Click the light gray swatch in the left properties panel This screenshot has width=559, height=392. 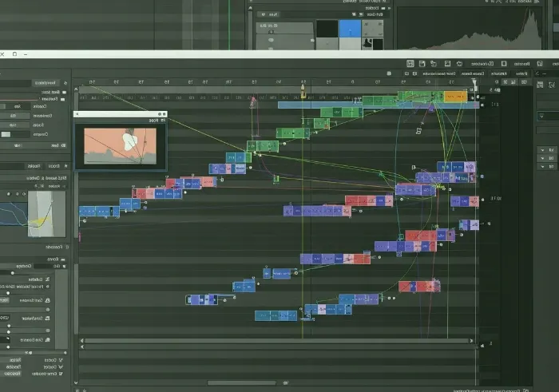pos(6,134)
